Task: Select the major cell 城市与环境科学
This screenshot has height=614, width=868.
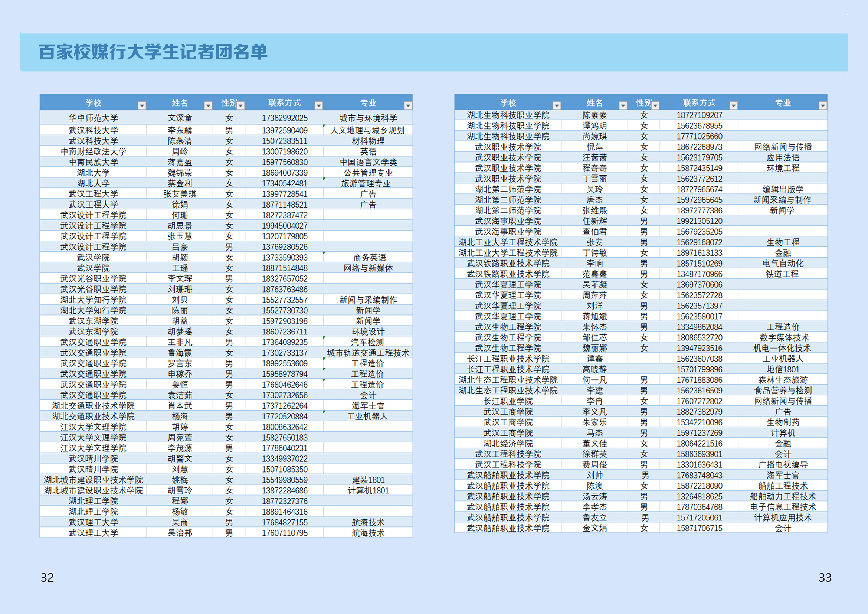Action: (x=368, y=118)
